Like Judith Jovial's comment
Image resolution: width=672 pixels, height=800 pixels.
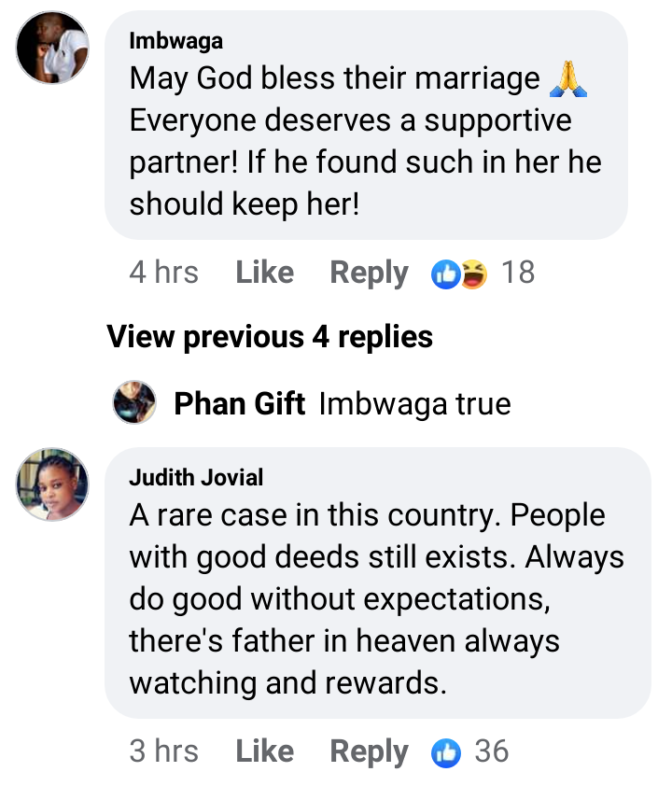pyautogui.click(x=264, y=751)
